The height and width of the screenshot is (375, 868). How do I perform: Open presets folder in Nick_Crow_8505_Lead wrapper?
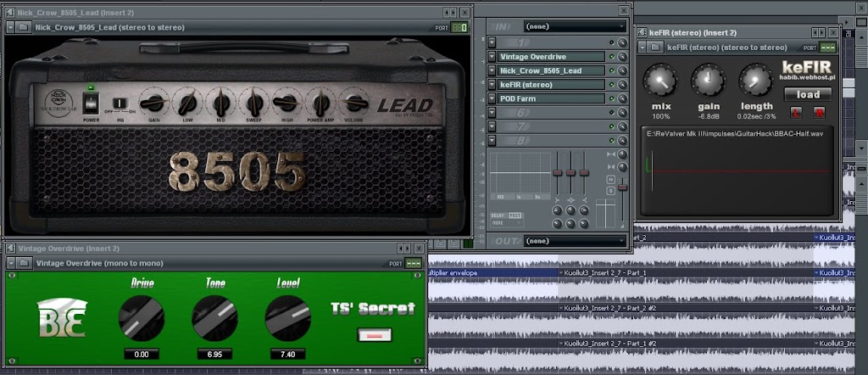coord(23,27)
